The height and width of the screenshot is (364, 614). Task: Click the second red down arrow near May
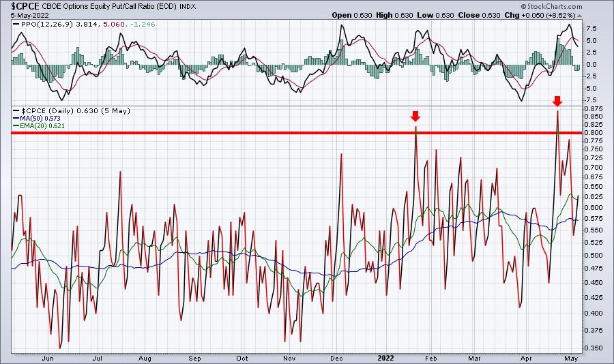[557, 102]
